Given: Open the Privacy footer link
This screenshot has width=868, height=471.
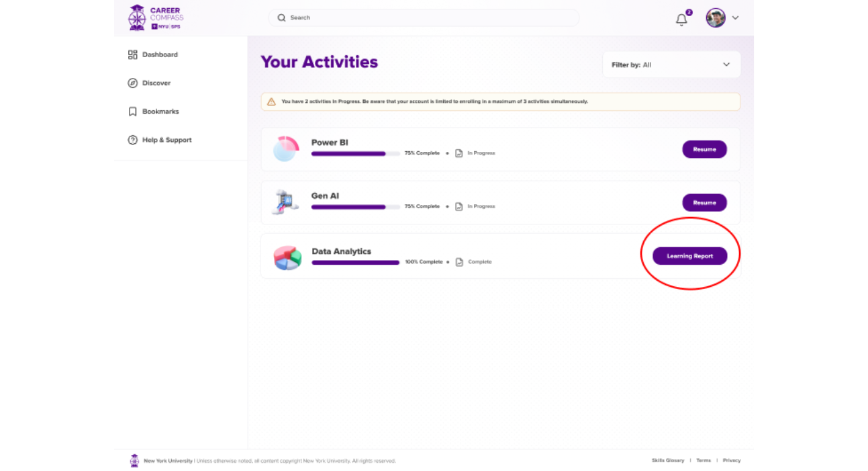Looking at the screenshot, I should point(731,461).
